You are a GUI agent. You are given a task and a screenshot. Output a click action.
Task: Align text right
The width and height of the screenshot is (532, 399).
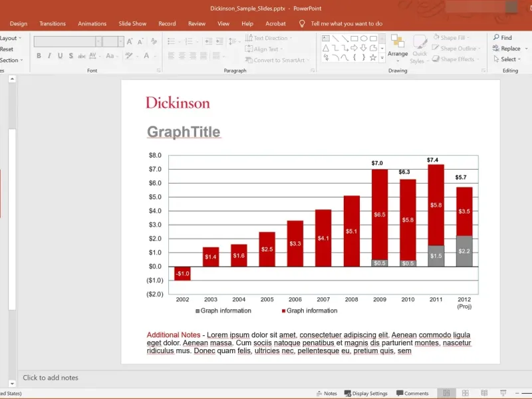(x=193, y=56)
